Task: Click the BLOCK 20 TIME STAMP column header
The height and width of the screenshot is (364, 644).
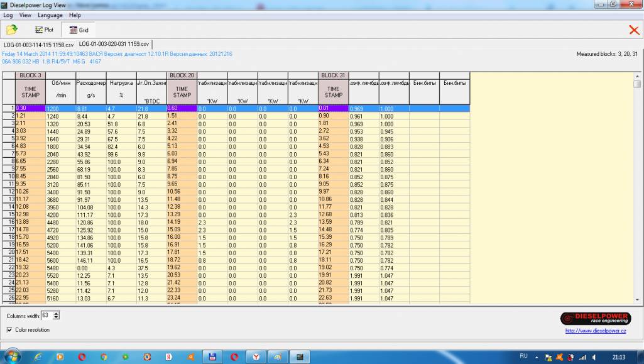Action: [182, 92]
